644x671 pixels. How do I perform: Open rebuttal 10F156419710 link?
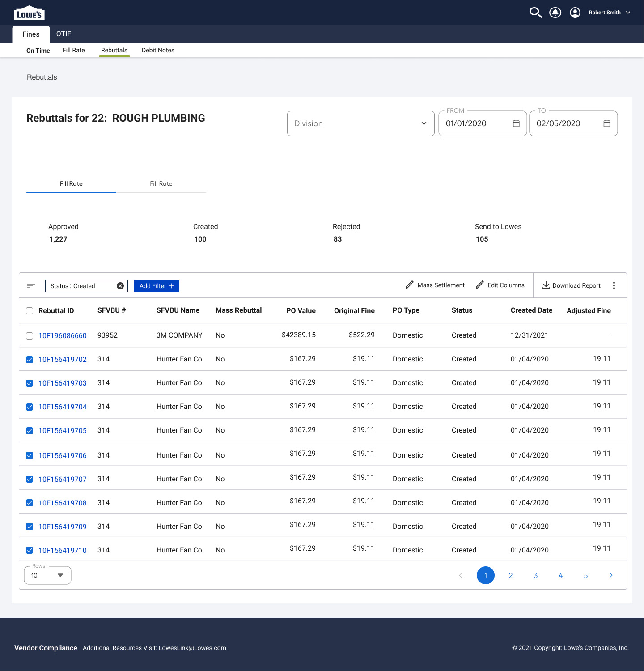63,551
